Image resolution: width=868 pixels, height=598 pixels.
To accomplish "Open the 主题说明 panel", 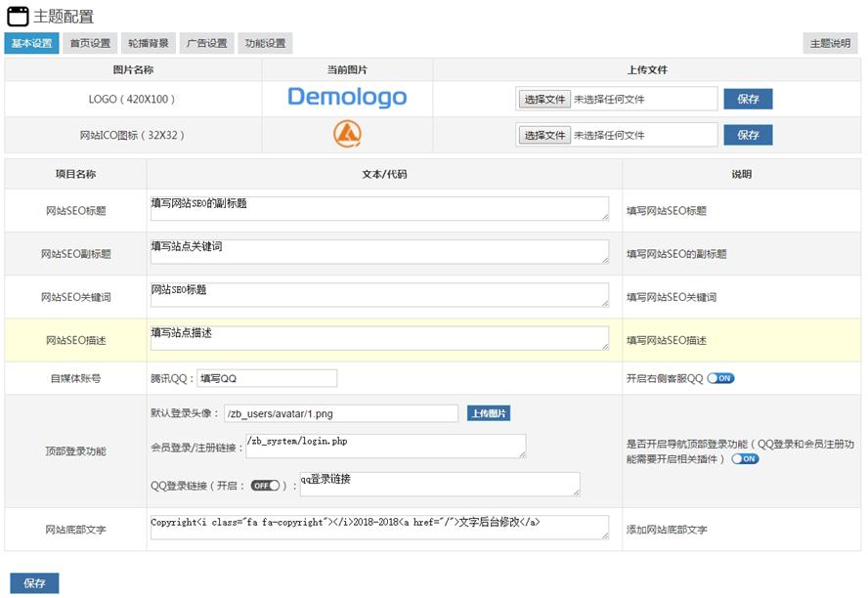I will pyautogui.click(x=833, y=43).
